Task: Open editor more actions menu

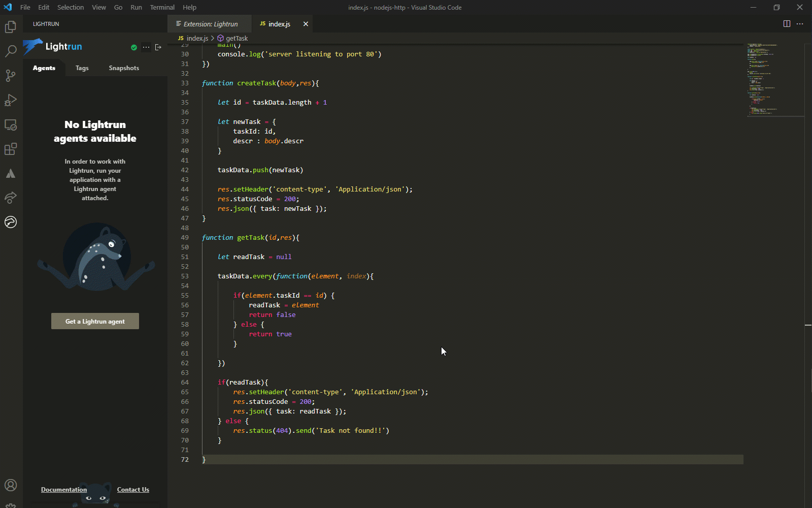Action: click(x=800, y=23)
